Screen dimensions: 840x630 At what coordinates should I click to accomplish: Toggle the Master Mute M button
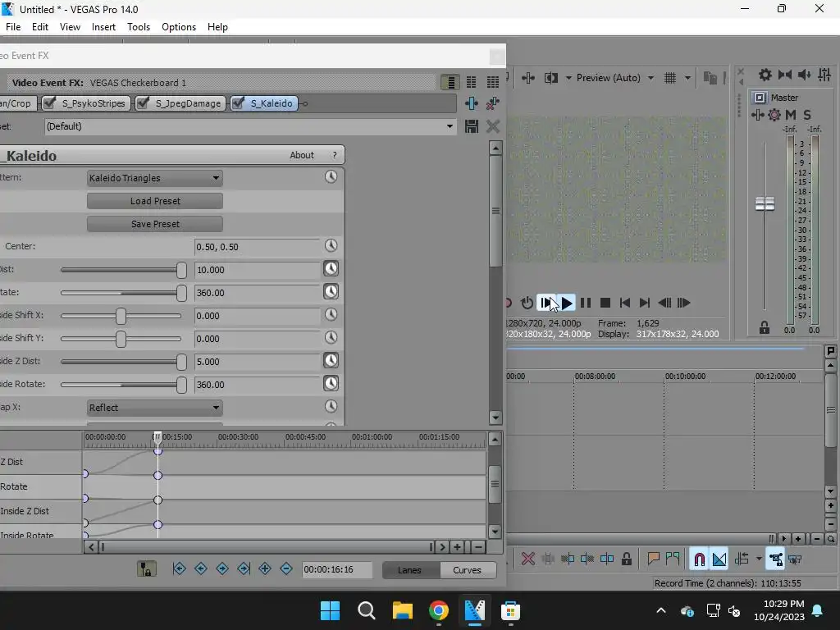pos(791,115)
